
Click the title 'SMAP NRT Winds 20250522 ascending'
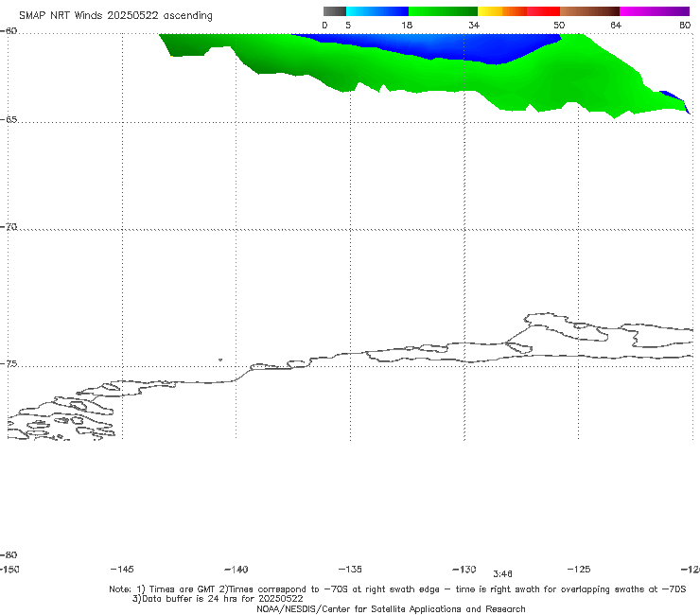point(115,15)
